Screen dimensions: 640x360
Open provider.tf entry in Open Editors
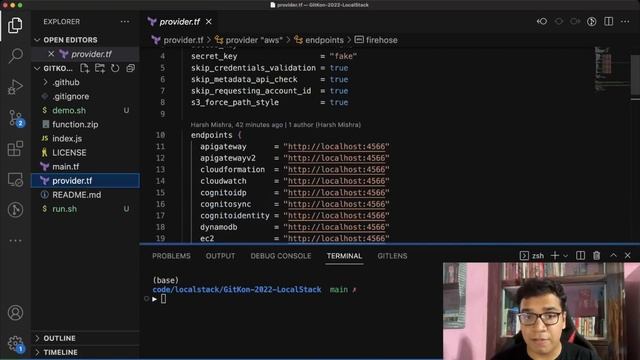[91, 54]
